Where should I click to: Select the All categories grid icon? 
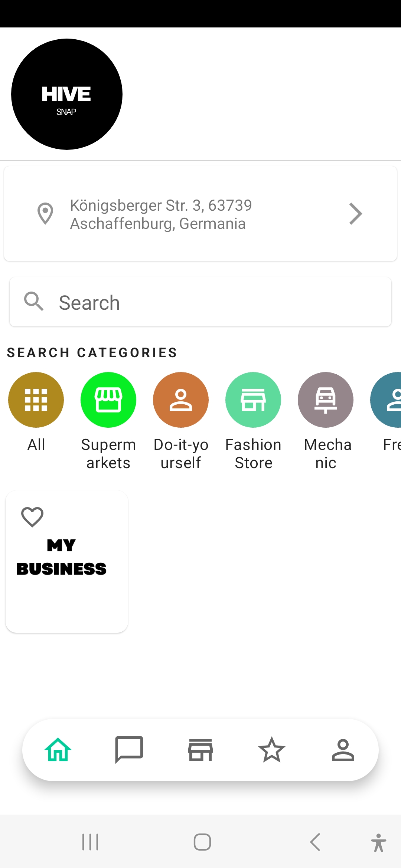[36, 400]
